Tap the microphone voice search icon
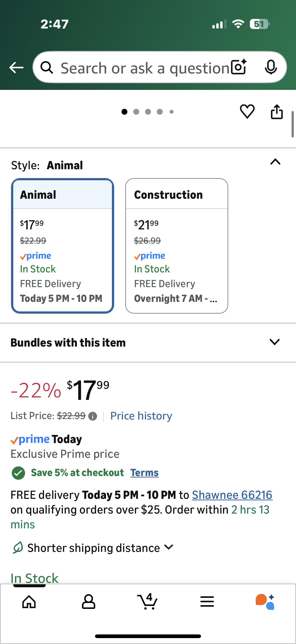The width and height of the screenshot is (296, 644). [x=270, y=67]
